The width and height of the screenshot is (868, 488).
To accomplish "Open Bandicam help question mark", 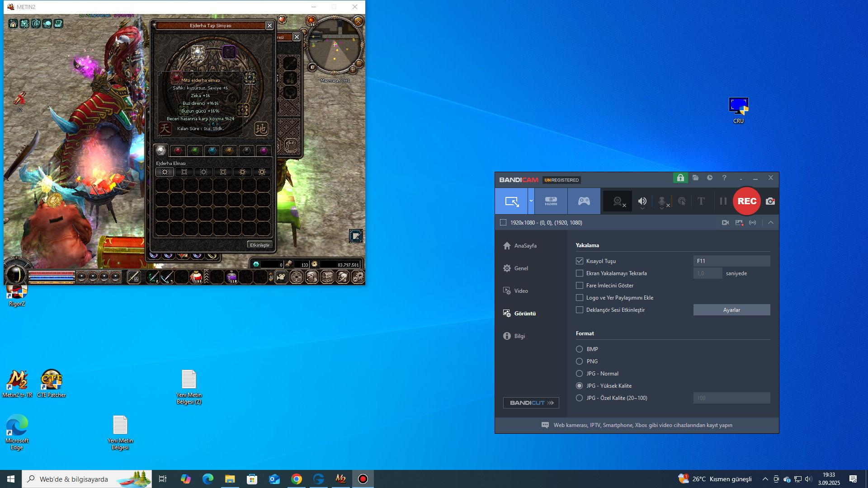I will [724, 178].
